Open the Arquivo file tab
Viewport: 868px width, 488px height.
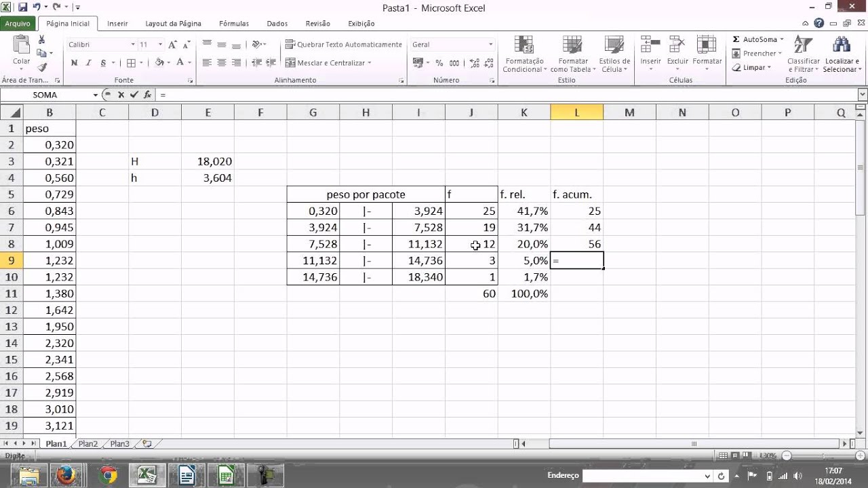(18, 23)
